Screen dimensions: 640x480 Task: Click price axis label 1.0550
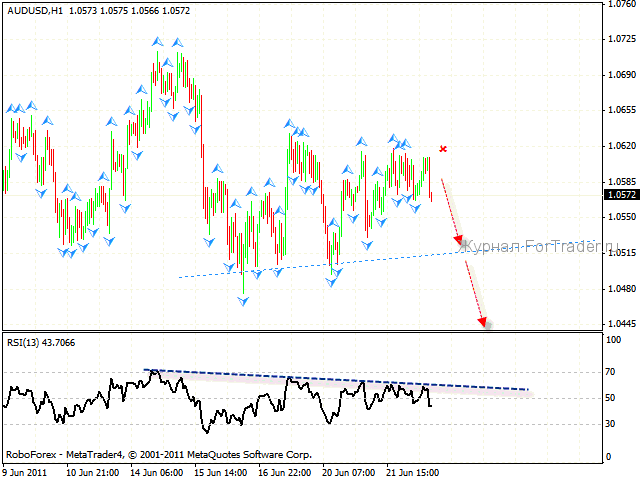click(x=622, y=217)
